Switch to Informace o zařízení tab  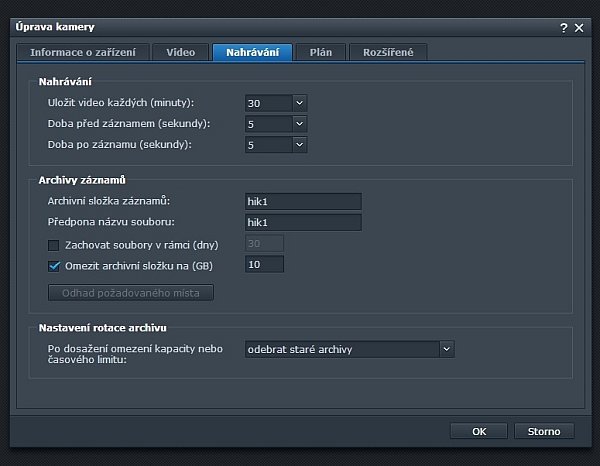83,52
